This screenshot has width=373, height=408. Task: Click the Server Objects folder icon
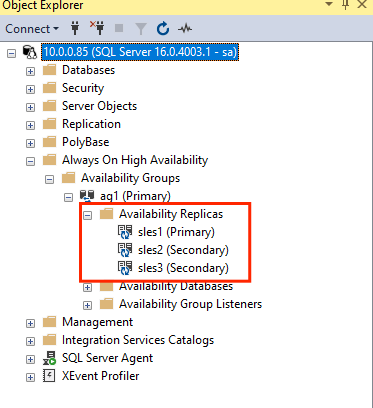coord(50,106)
